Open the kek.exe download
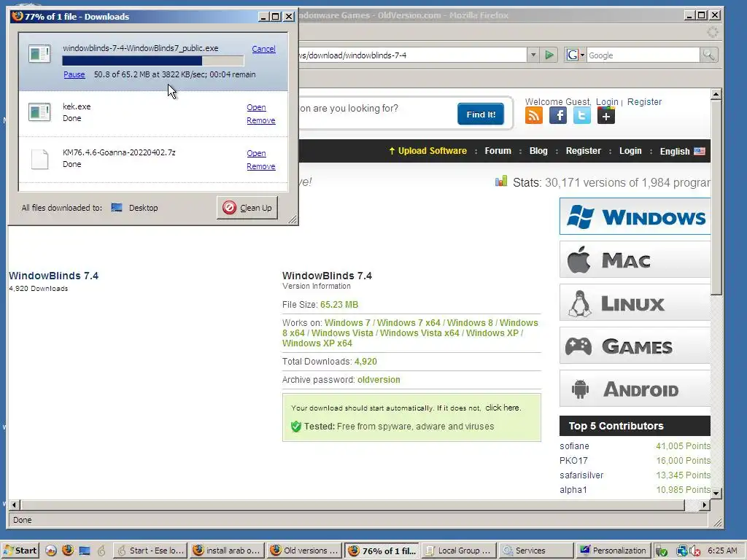 click(x=256, y=107)
